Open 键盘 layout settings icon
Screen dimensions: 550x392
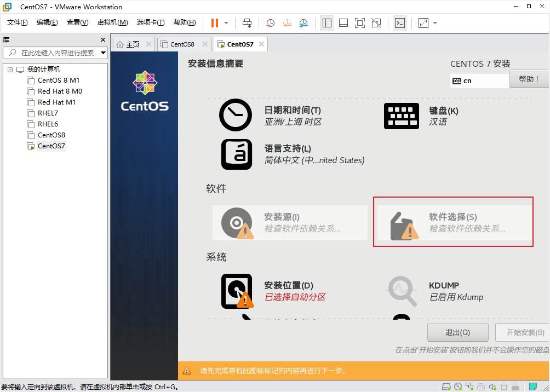click(402, 116)
